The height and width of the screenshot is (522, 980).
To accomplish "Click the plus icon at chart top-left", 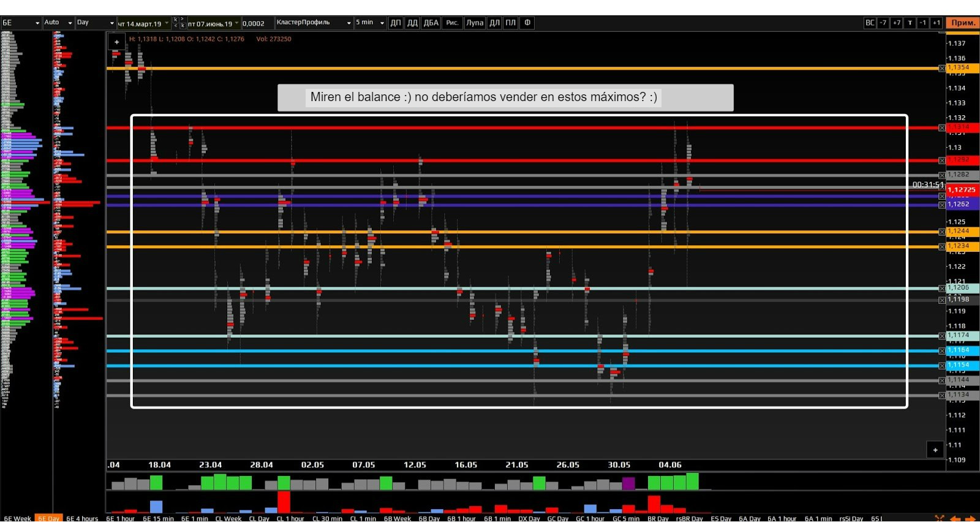I will pyautogui.click(x=116, y=42).
